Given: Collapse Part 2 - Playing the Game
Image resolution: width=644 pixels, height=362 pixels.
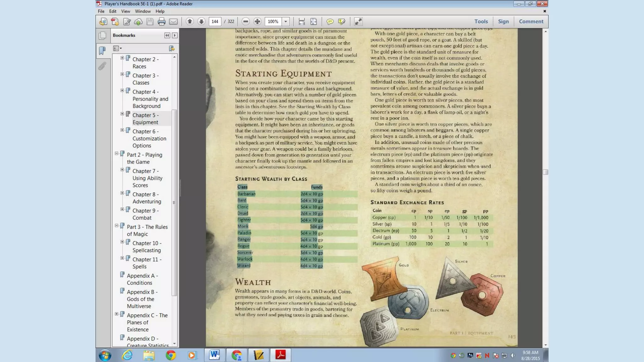Looking at the screenshot, I should click(x=117, y=154).
